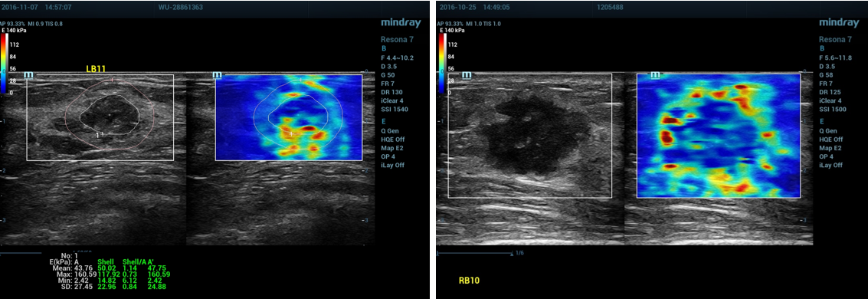Click the m marker on left B-mode box
868x299 pixels.
28,74
